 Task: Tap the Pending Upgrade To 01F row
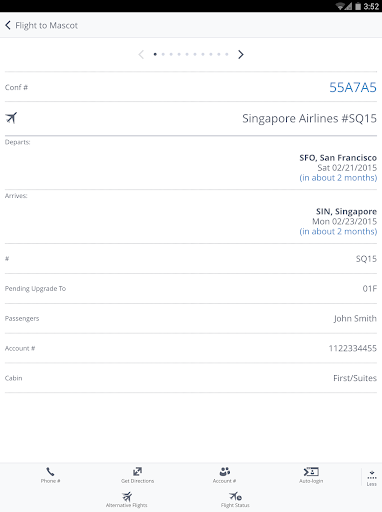click(x=191, y=289)
